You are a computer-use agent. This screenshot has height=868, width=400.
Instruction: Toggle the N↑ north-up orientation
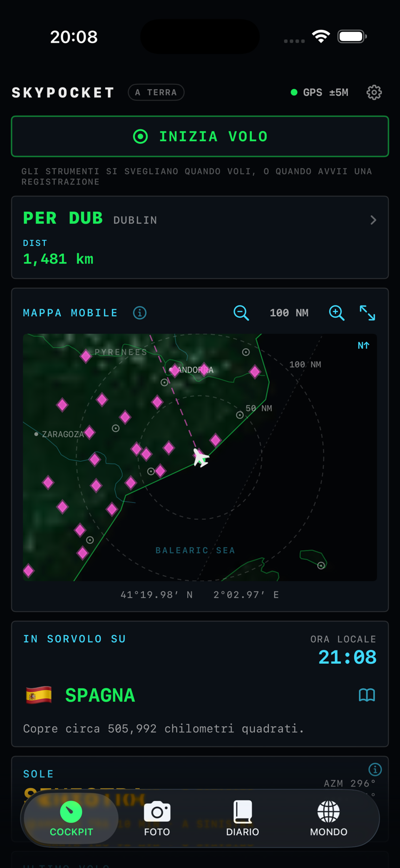pyautogui.click(x=364, y=345)
